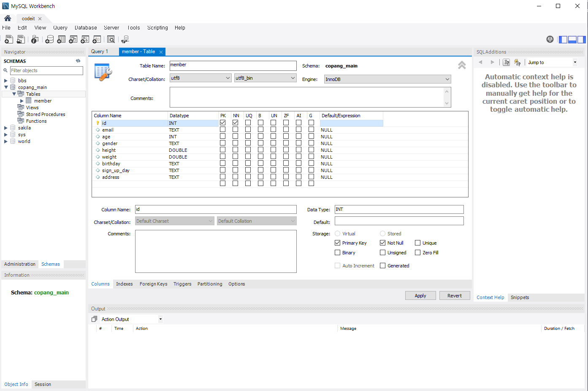Open the Session tab

[x=43, y=384]
